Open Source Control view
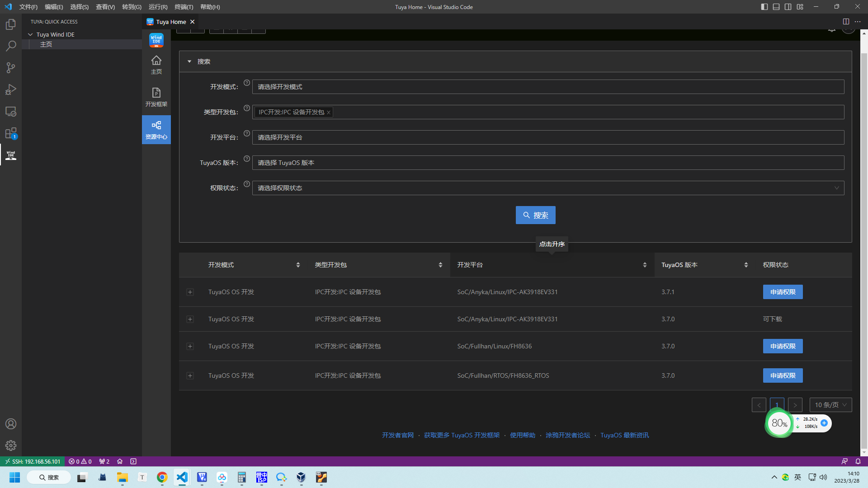 [11, 68]
